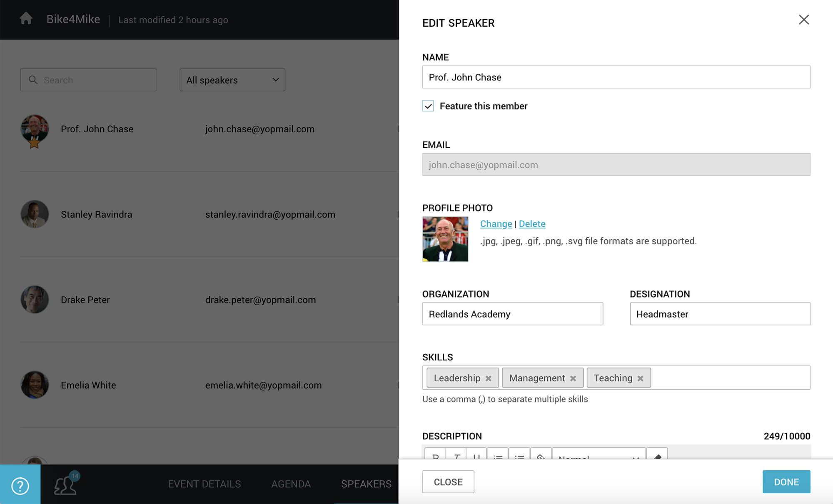833x504 pixels.
Task: Click emelia.white@yopmail.com email
Action: 263,385
